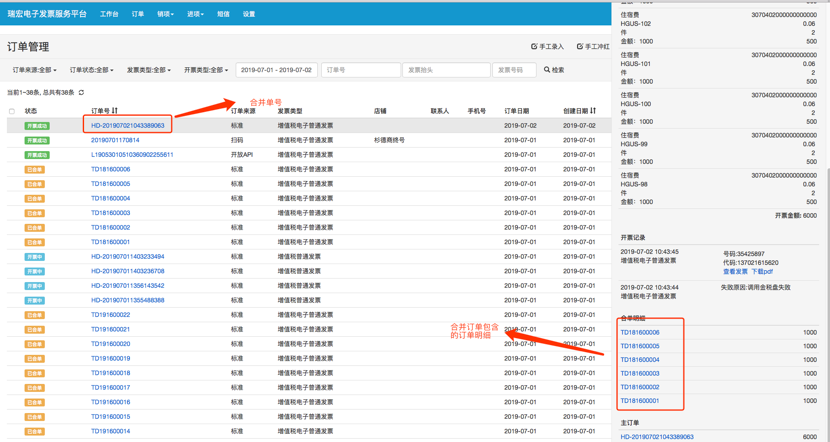Viewport: 830px width, 442px height.
Task: Expand the 进项 menu in the top bar
Action: coord(195,14)
